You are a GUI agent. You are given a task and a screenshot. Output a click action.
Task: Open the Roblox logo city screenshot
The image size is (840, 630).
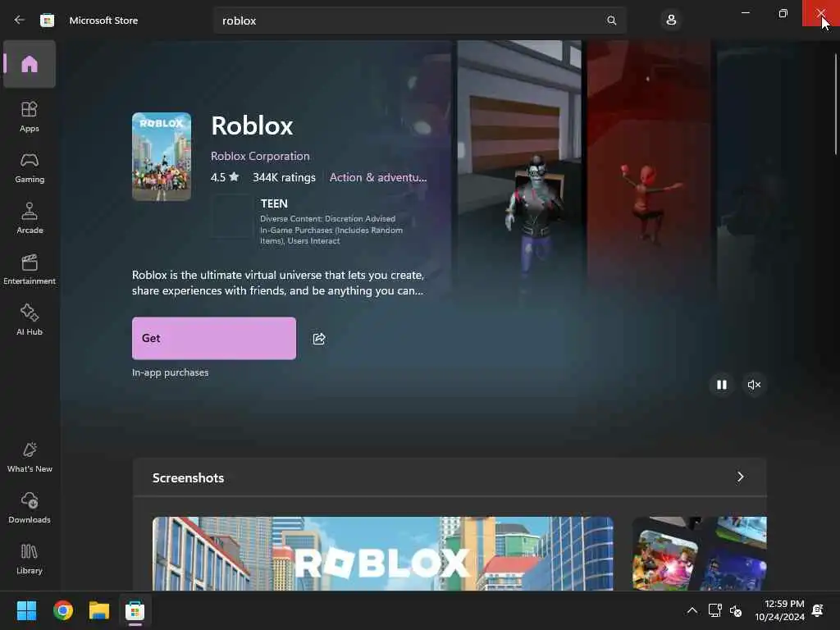pyautogui.click(x=382, y=554)
